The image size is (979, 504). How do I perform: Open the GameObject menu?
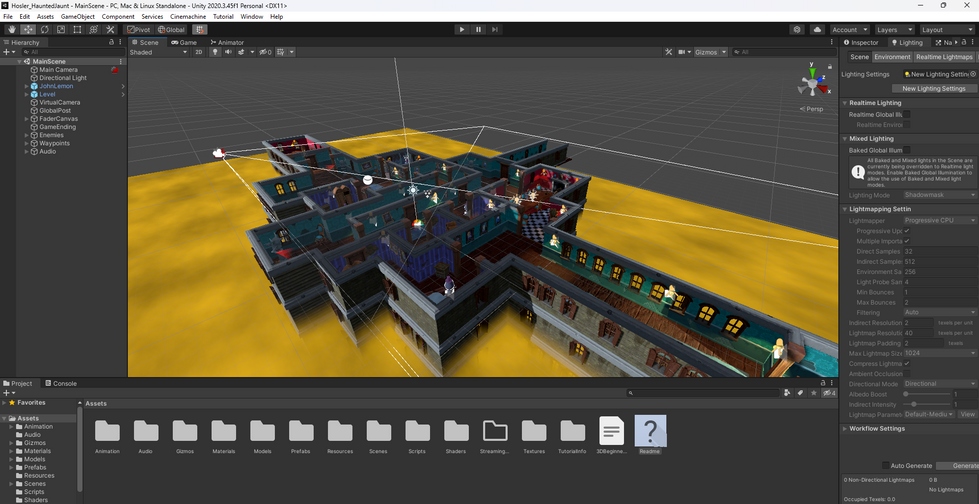(77, 17)
